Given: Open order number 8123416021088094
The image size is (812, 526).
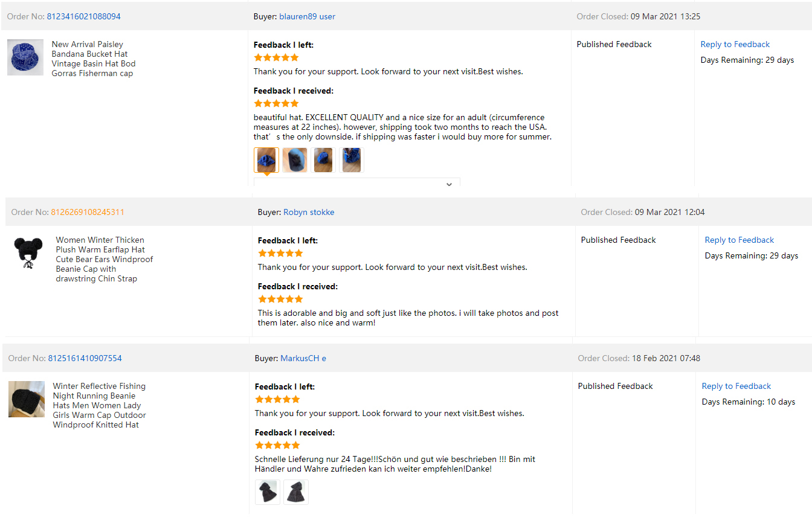Looking at the screenshot, I should (84, 16).
